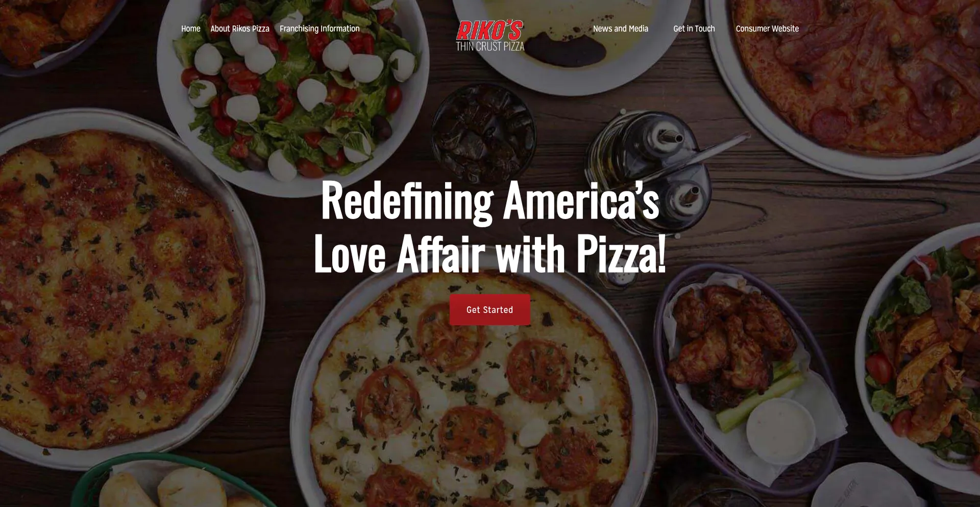Click the white ranch dipping sauce cup
The width and height of the screenshot is (980, 507).
[780, 430]
